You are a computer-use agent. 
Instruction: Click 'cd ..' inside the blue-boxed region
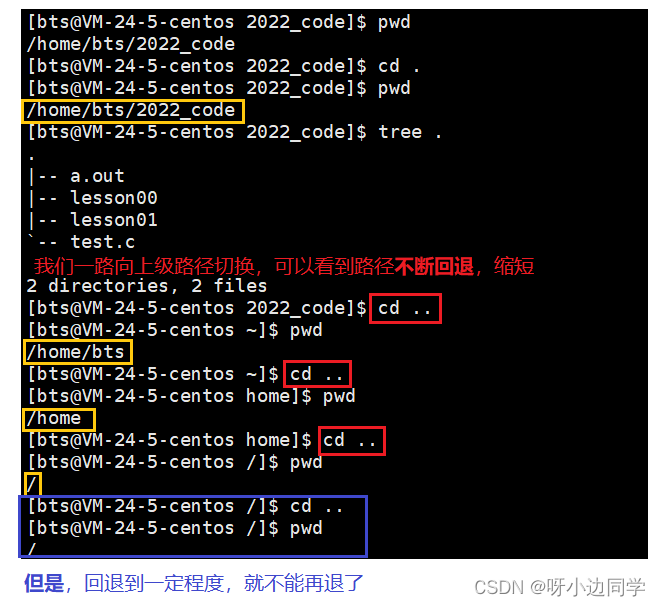coord(317,506)
